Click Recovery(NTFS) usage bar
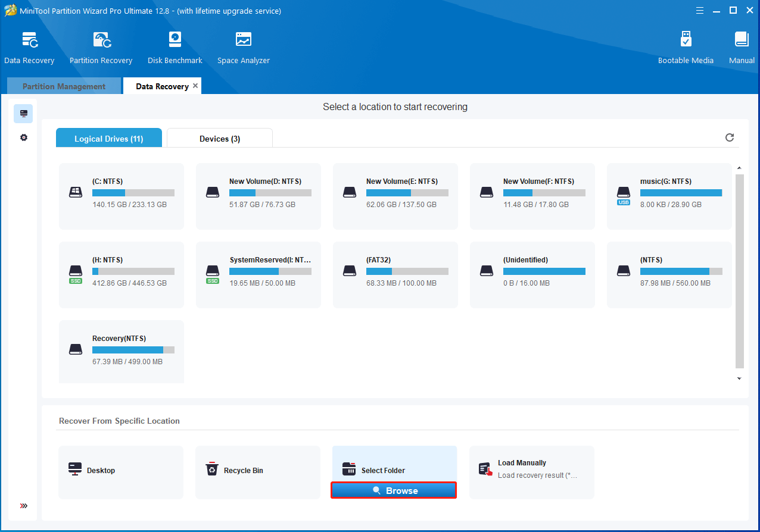The image size is (760, 532). coord(133,350)
